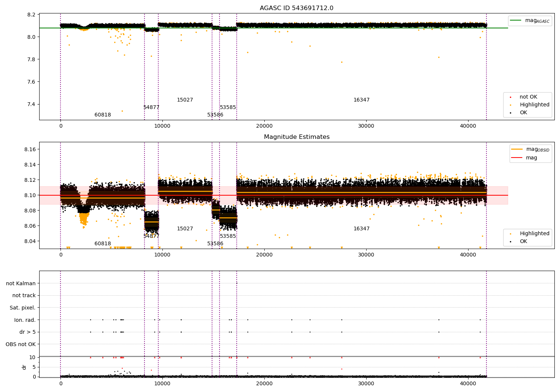Click the 40000 x-axis tick under the bottom plot
This screenshot has height=392, width=560.
click(x=468, y=383)
